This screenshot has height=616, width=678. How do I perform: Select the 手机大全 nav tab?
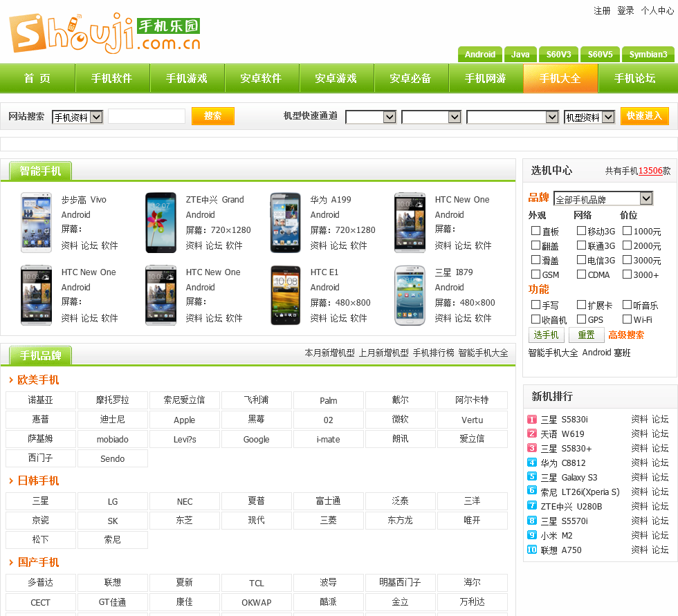point(560,78)
